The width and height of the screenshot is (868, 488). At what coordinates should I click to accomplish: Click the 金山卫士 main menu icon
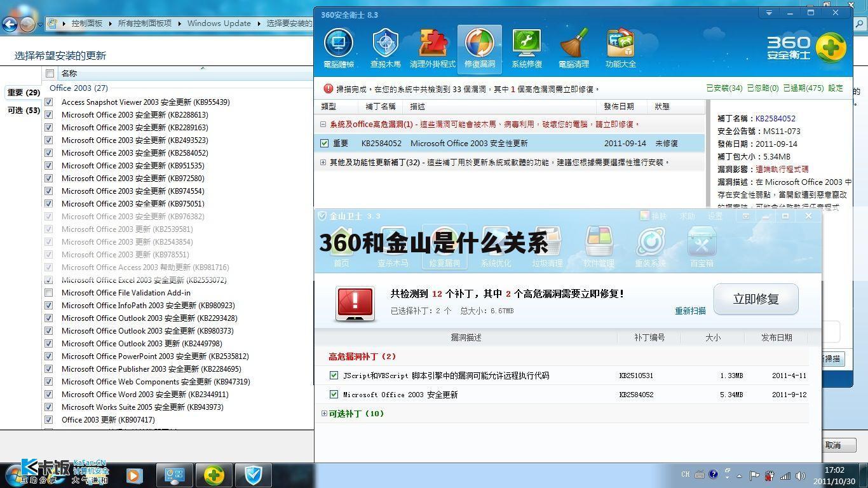tap(745, 216)
